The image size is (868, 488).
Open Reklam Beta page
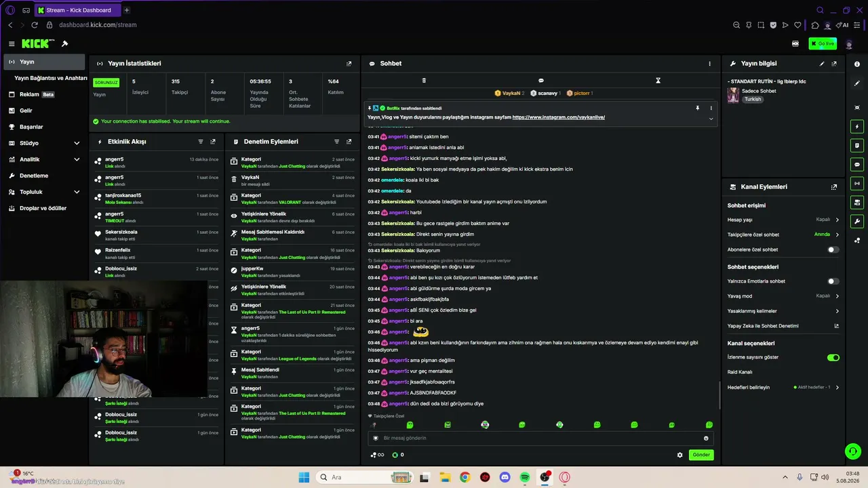44,94
